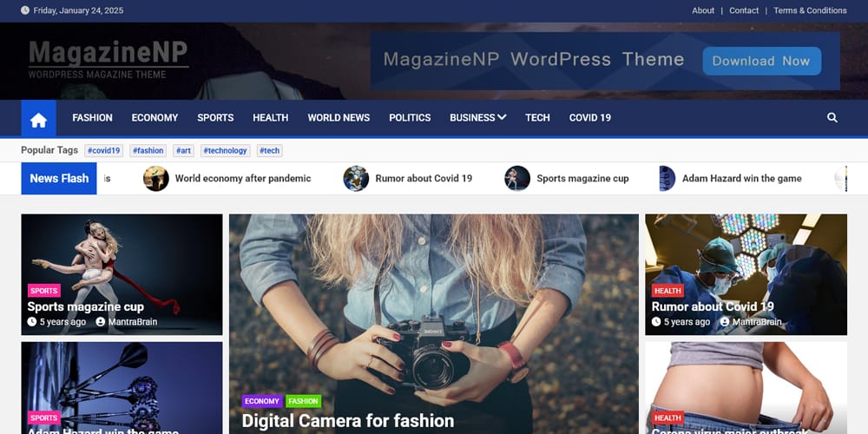Screen dimensions: 868x434
Task: Open Sports magazine cup card title
Action: pyautogui.click(x=86, y=306)
